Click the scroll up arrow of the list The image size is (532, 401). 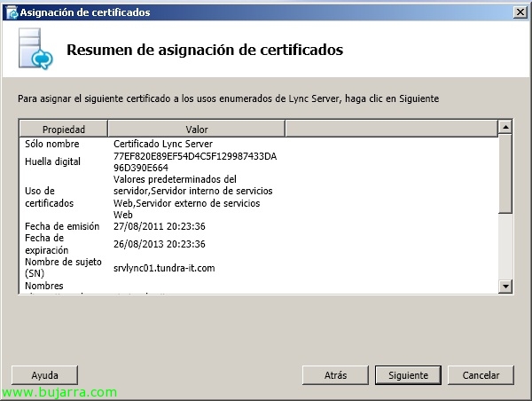point(505,128)
